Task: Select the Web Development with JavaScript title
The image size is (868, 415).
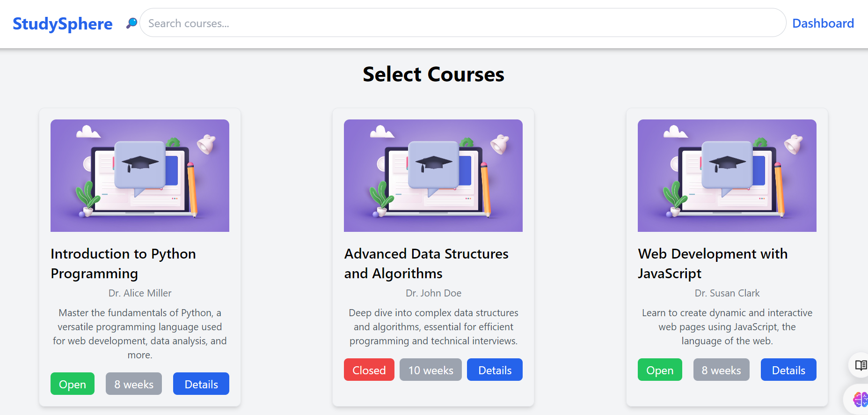Action: pyautogui.click(x=712, y=263)
